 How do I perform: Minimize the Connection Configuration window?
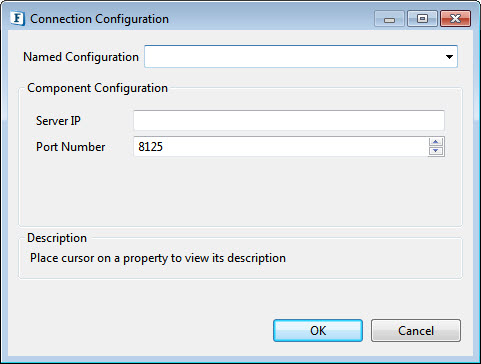click(389, 19)
